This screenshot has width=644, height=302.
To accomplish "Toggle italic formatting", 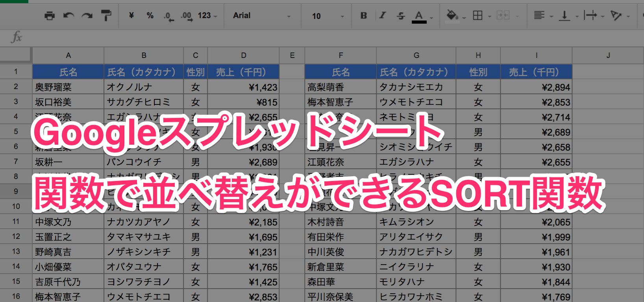I will coord(382,16).
